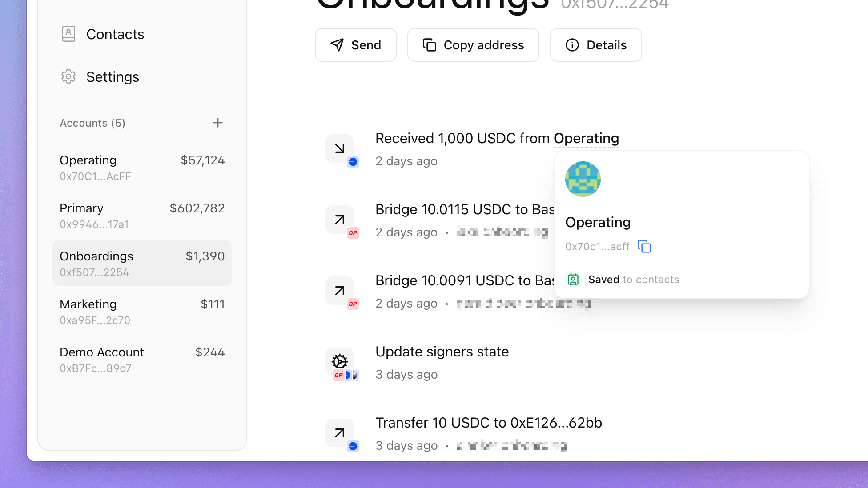Click the add account plus button
This screenshot has height=488, width=868.
point(217,123)
